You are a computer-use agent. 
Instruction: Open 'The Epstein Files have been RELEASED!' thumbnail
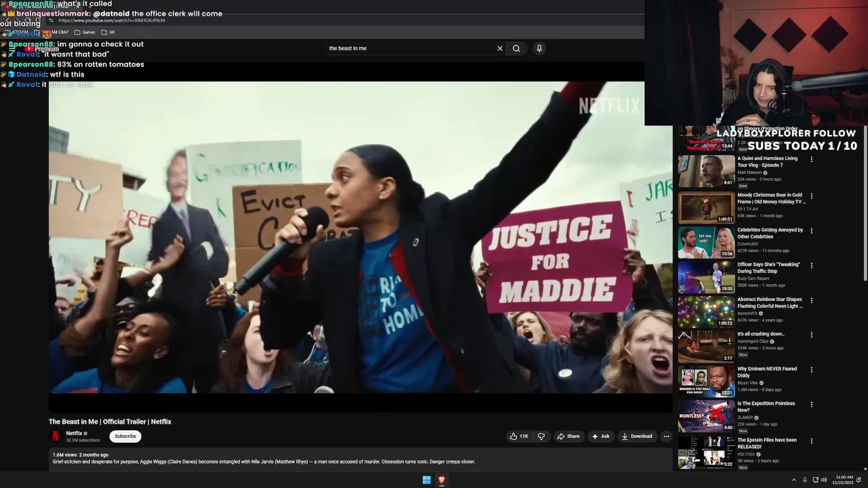pos(706,452)
